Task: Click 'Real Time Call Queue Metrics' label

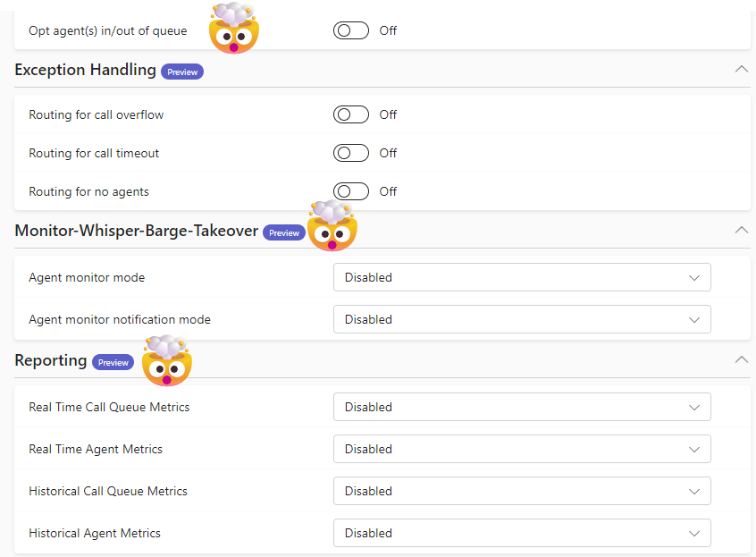Action: pyautogui.click(x=109, y=408)
